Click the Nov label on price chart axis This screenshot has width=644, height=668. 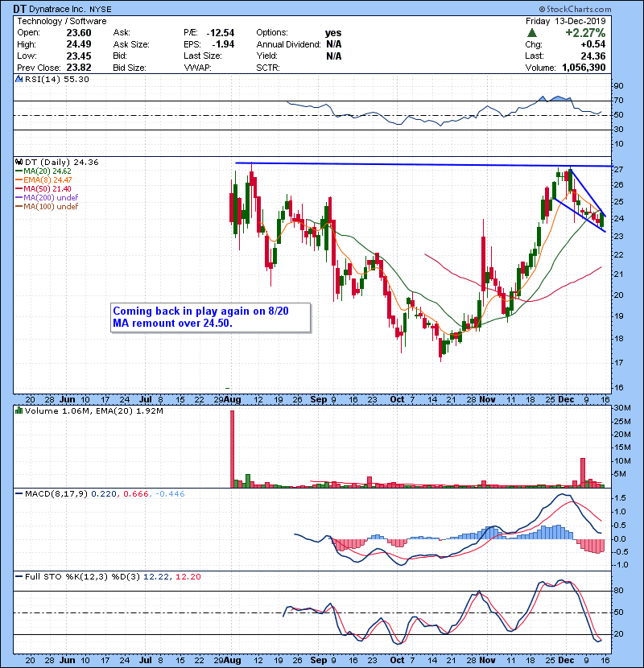tap(487, 400)
